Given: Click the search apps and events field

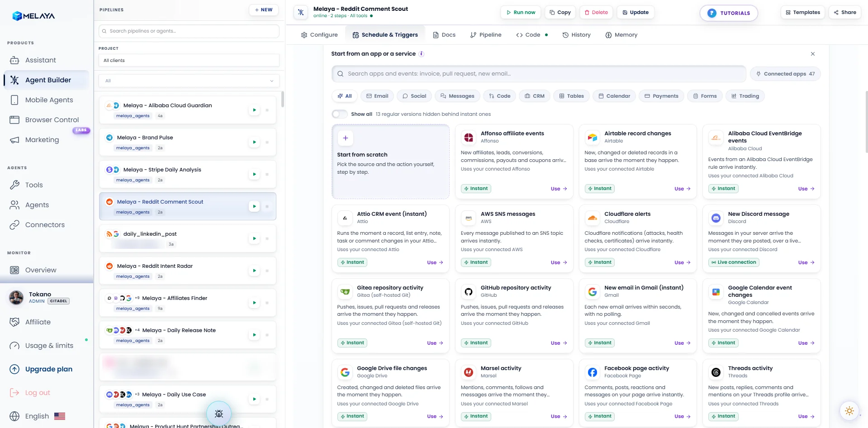Looking at the screenshot, I should point(539,74).
